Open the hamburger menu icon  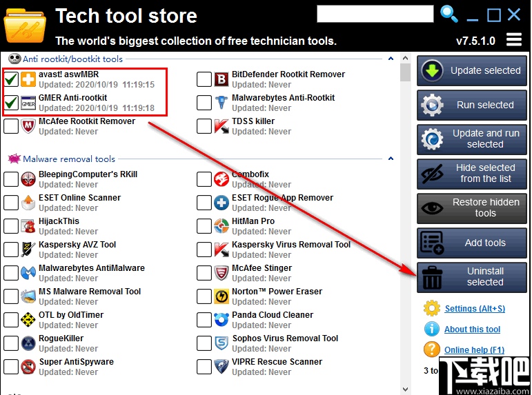coord(513,40)
